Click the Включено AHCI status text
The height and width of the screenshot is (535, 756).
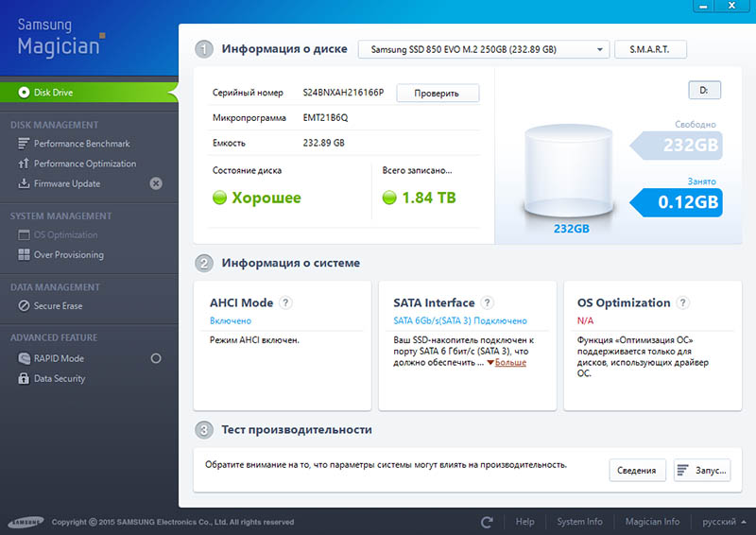click(x=231, y=320)
